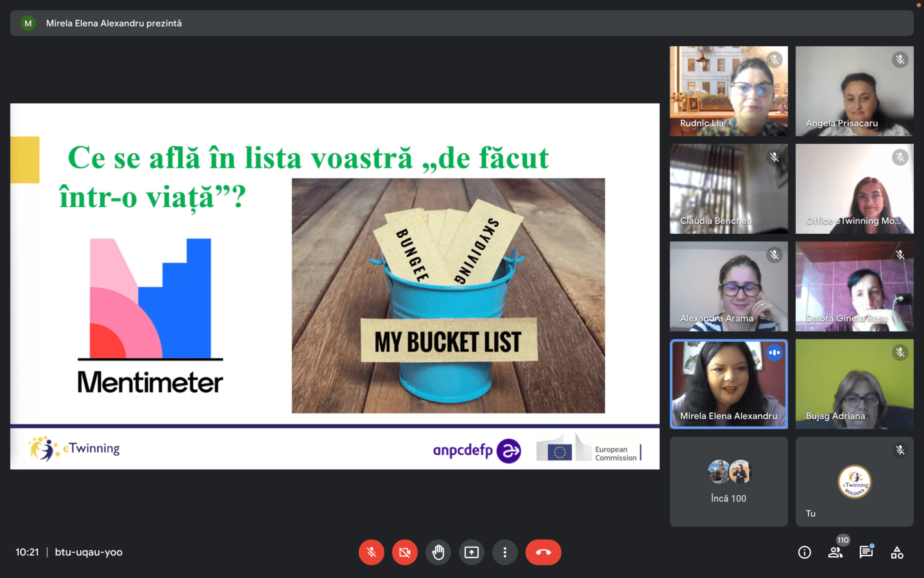Open the more options three-dot menu
Screen dimensions: 924x578
coord(505,552)
